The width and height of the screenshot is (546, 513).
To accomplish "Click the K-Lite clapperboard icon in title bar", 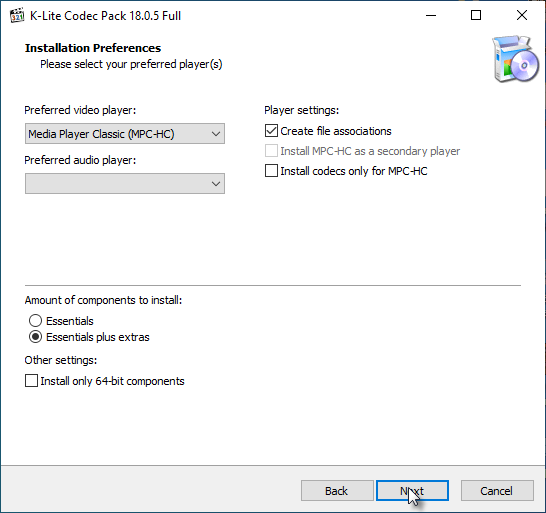I will 17,16.
